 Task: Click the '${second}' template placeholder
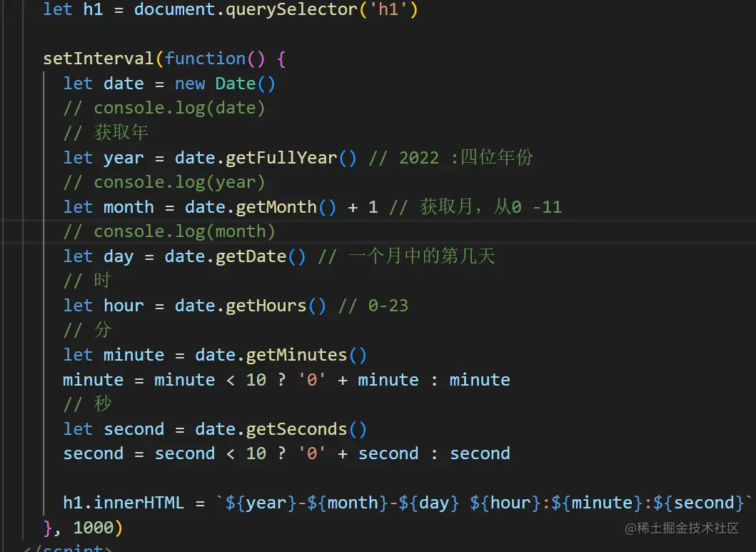point(699,503)
